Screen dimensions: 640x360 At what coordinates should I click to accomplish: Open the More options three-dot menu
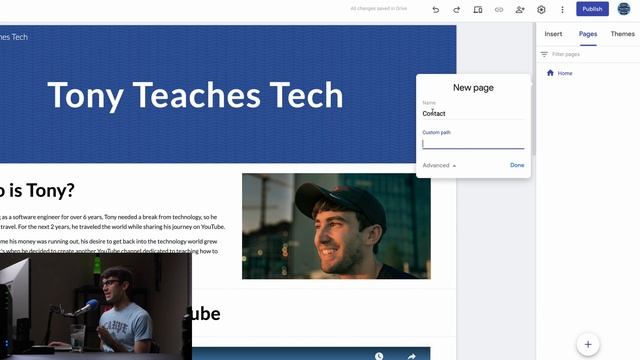562,9
